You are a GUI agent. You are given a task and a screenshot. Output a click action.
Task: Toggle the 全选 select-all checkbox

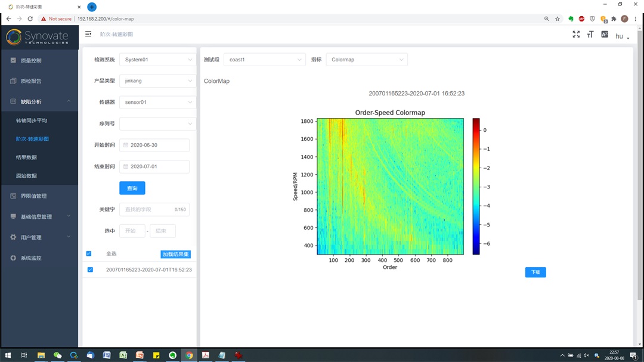point(89,253)
